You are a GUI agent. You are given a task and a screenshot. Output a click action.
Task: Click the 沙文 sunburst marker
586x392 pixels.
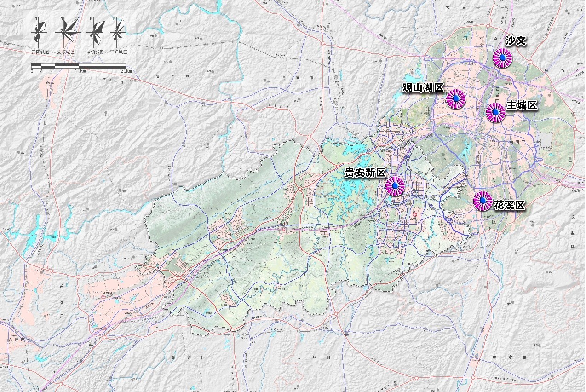click(x=502, y=58)
